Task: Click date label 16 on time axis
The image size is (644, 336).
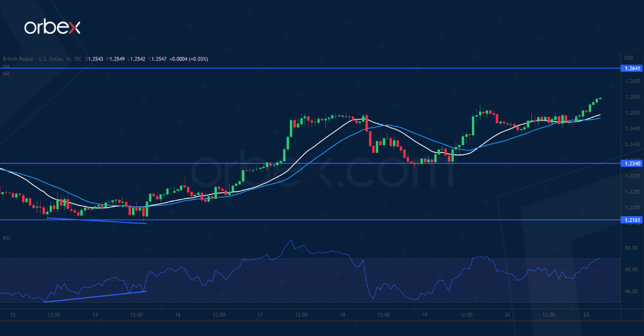Action: tap(177, 315)
